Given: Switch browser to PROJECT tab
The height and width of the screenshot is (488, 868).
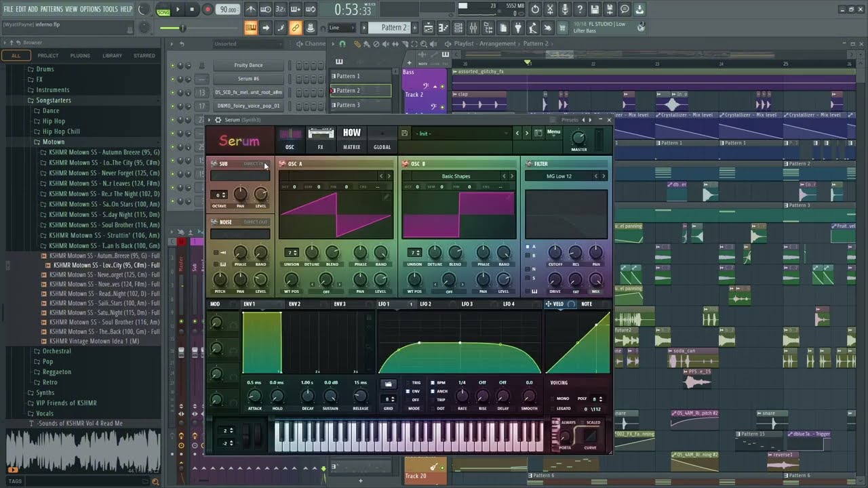Looking at the screenshot, I should coord(48,56).
